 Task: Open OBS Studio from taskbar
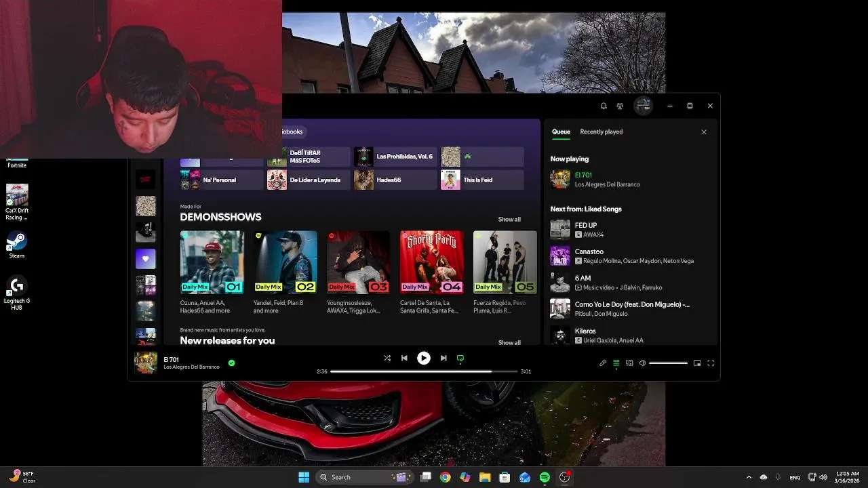point(564,477)
